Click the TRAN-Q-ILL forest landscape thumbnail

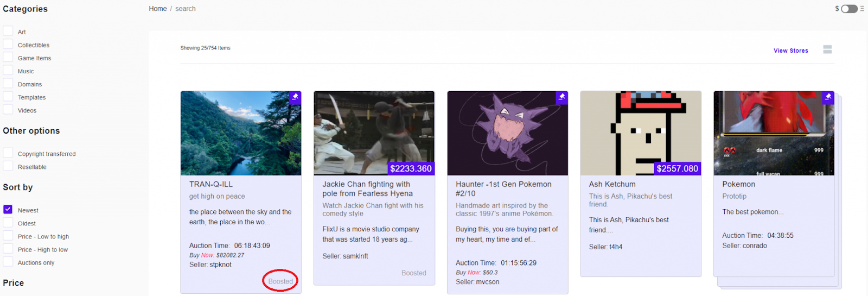[x=241, y=133]
